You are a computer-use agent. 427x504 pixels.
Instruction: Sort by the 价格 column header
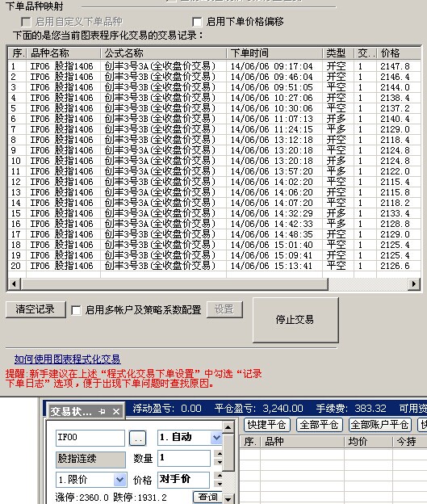click(399, 53)
